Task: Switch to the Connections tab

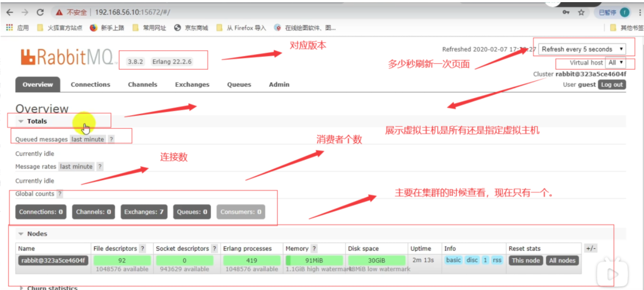Action: (91, 84)
